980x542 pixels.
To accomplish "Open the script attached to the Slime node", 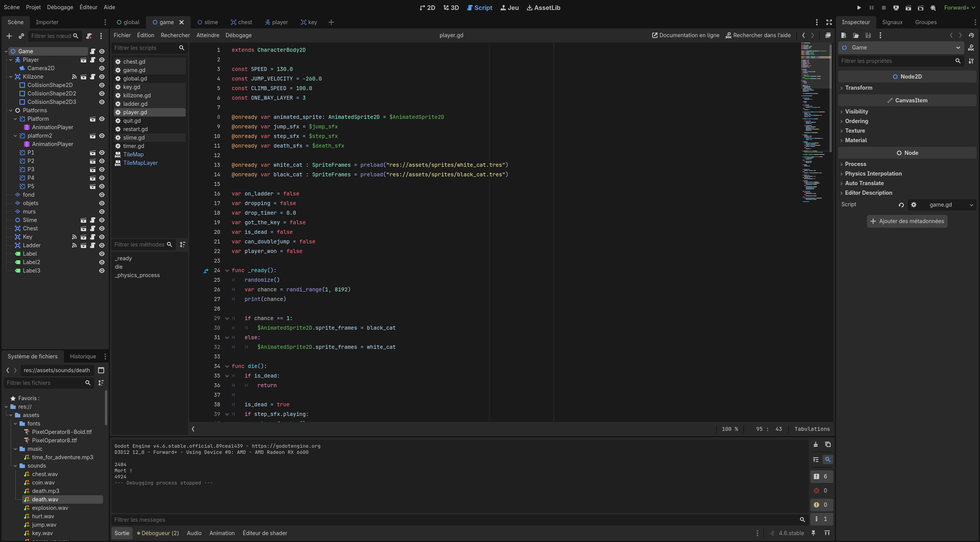I will pyautogui.click(x=93, y=220).
